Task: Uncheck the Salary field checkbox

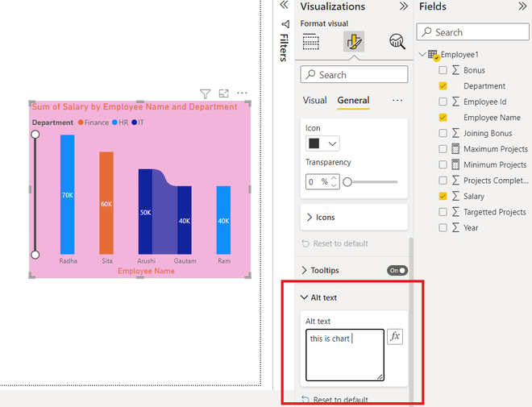Action: 443,196
